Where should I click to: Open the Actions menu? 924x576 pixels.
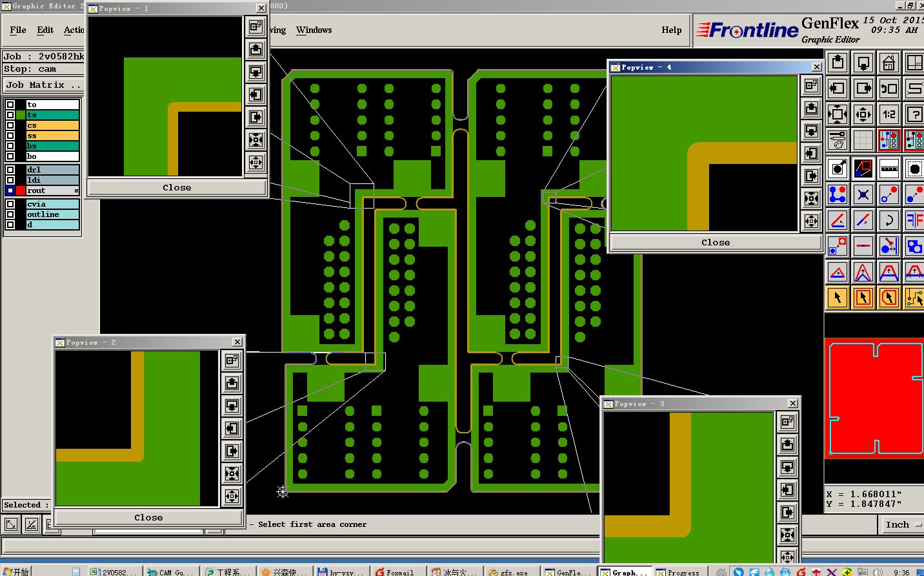point(74,30)
